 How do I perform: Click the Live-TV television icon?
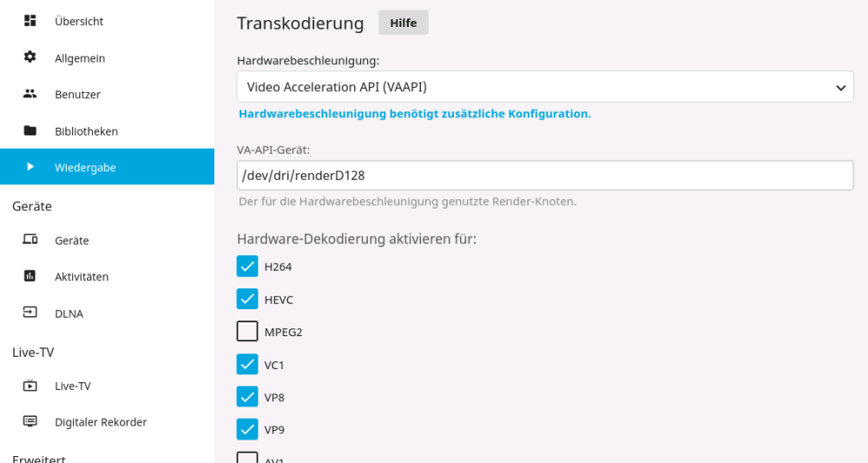tap(30, 386)
